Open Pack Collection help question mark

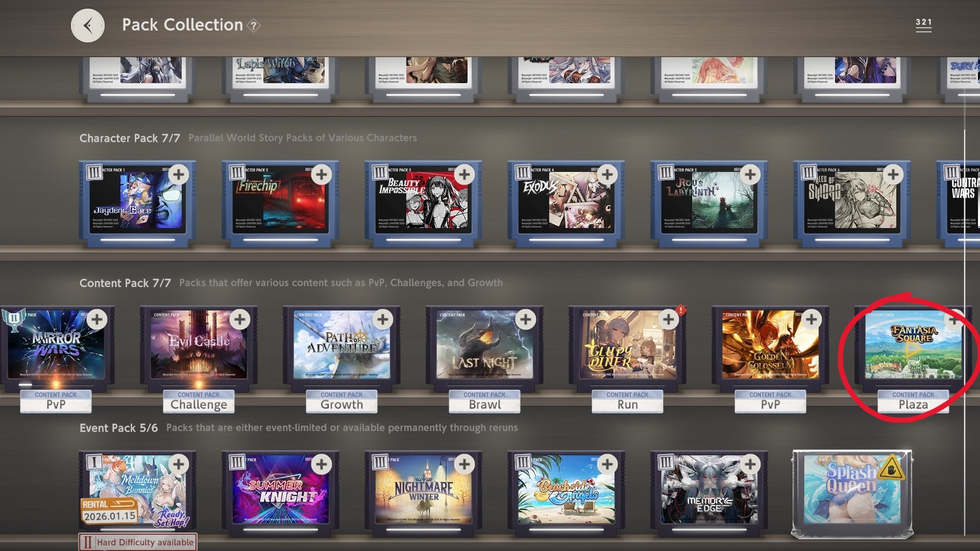(x=254, y=26)
